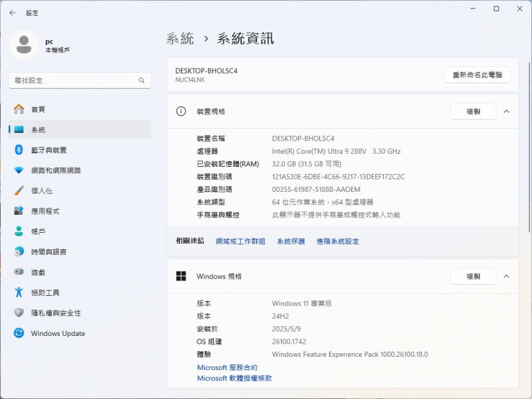This screenshot has height=399, width=532.
Task: Click the vertical scrollbar on the right
Action: tap(530, 148)
